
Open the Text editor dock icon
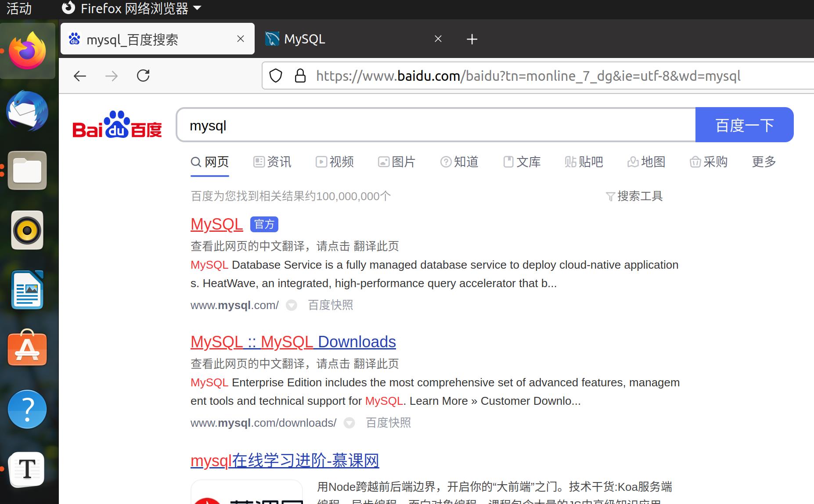coord(27,469)
